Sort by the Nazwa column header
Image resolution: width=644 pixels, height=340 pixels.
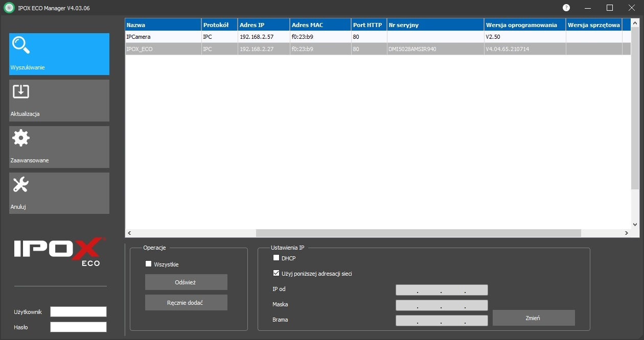[x=163, y=25]
